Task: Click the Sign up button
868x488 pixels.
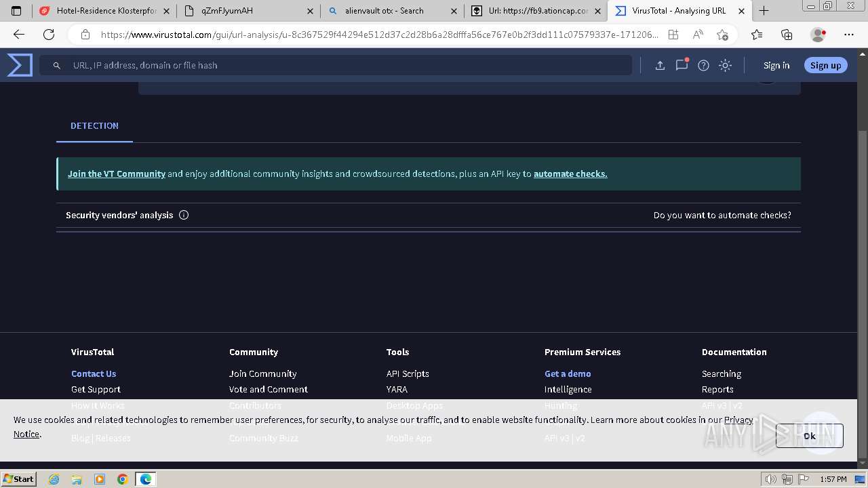Action: pyautogui.click(x=825, y=65)
